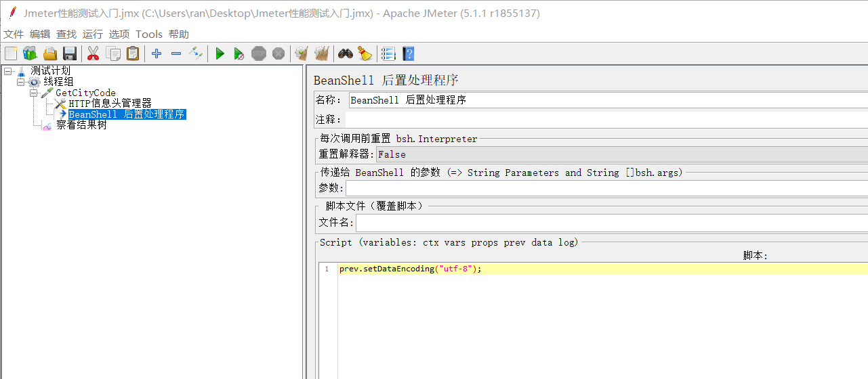Click the Copy toolbar icon
The width and height of the screenshot is (868, 379).
click(x=113, y=53)
